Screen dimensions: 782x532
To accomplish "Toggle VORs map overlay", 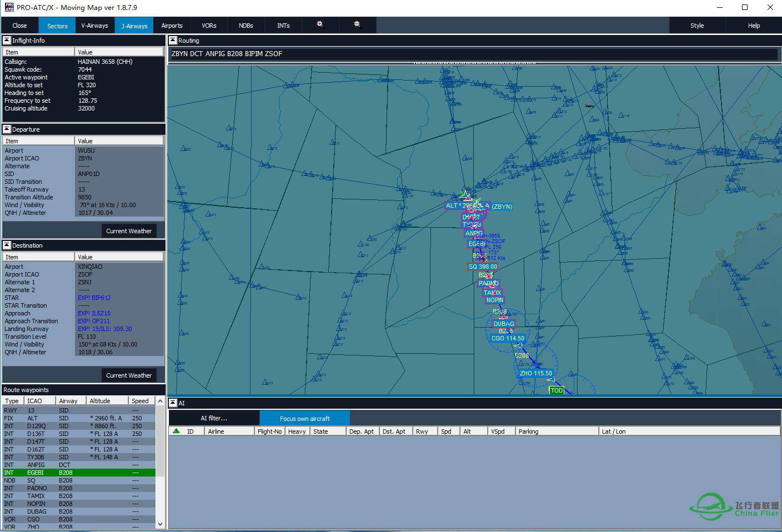I will pyautogui.click(x=209, y=26).
